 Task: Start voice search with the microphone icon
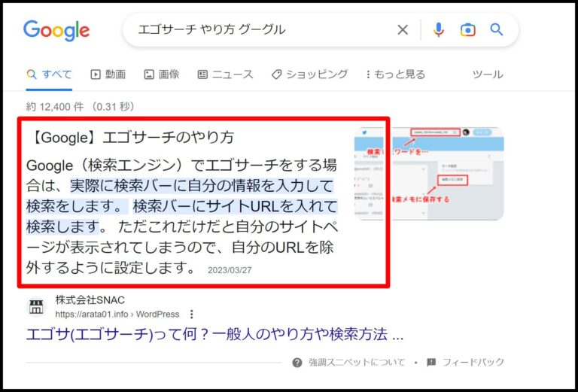(438, 30)
